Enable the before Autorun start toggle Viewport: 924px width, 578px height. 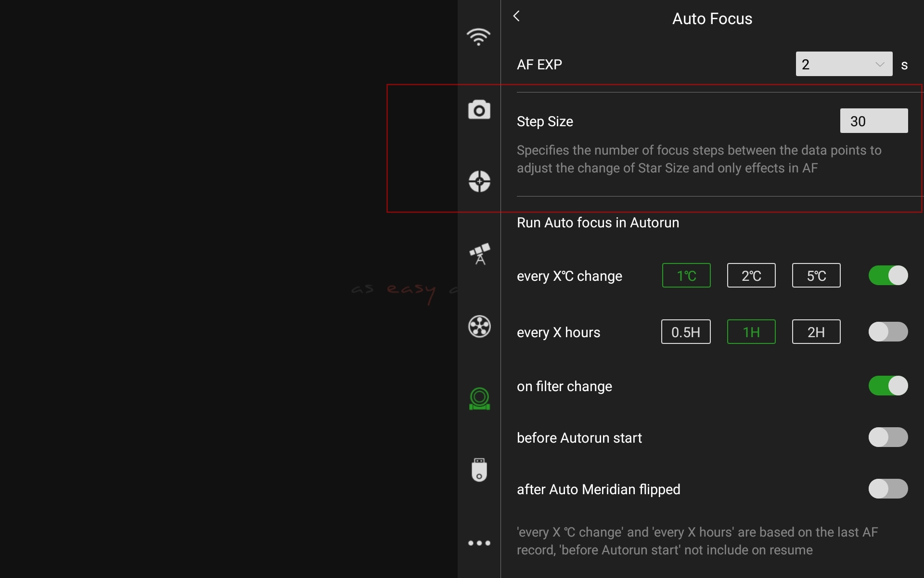888,437
